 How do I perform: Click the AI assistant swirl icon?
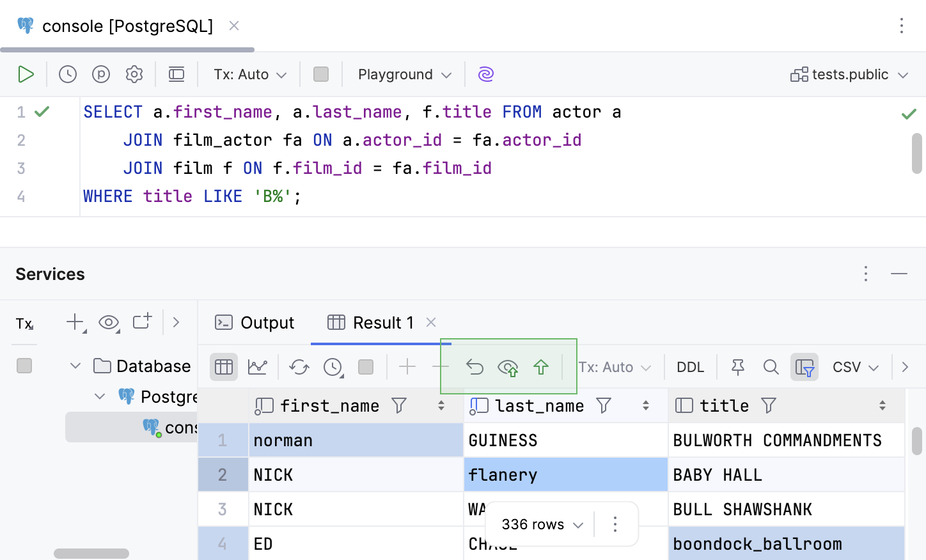point(486,74)
